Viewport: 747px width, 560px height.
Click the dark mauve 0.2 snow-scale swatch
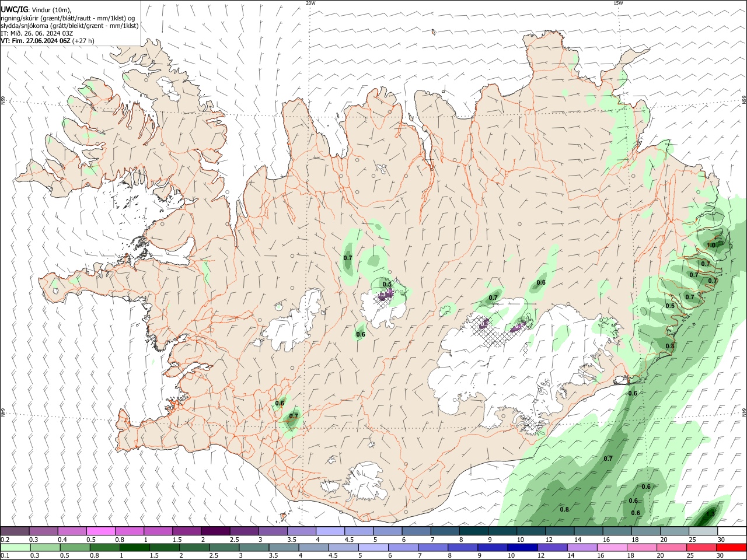click(15, 531)
